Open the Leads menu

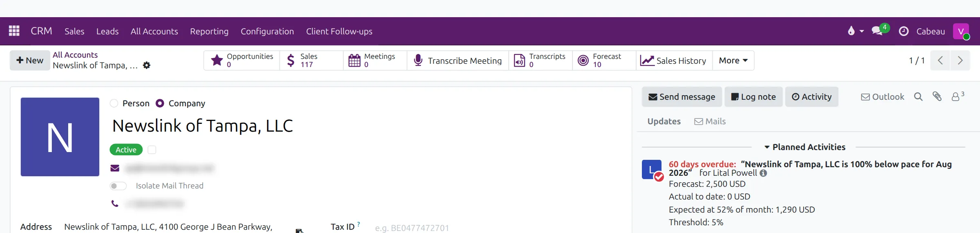coord(107,31)
